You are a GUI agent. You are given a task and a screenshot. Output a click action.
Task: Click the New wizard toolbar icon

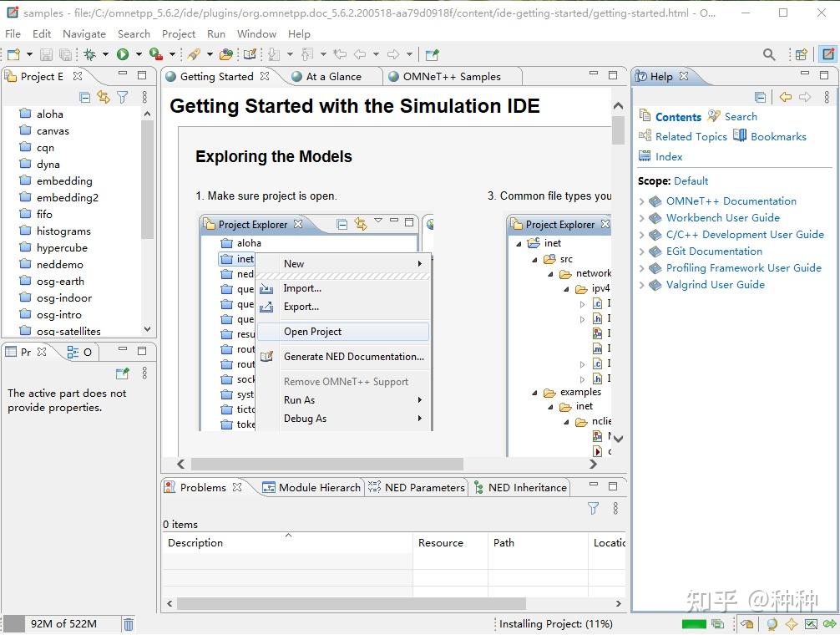tap(13, 54)
